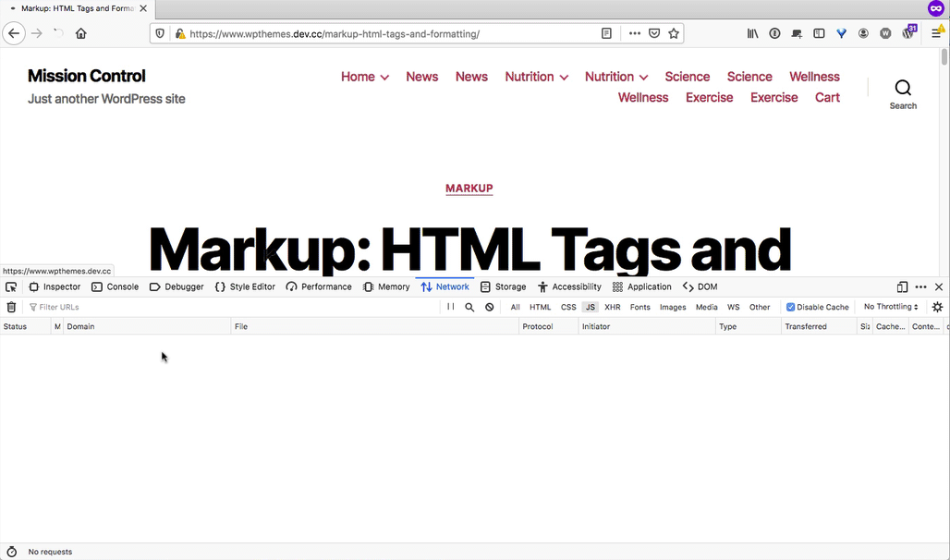The image size is (950, 560).
Task: Open the No Throttling dropdown
Action: [890, 307]
